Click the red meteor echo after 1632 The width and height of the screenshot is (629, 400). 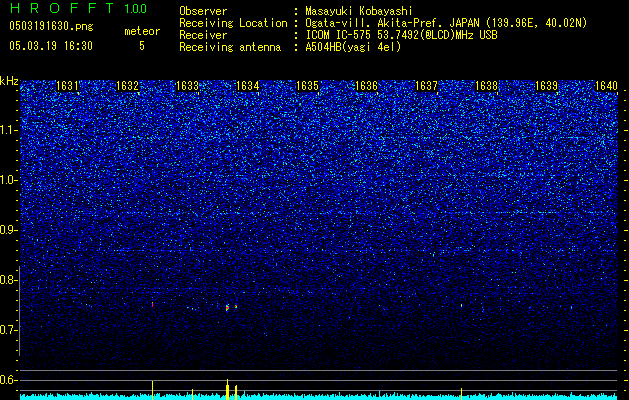152,305
